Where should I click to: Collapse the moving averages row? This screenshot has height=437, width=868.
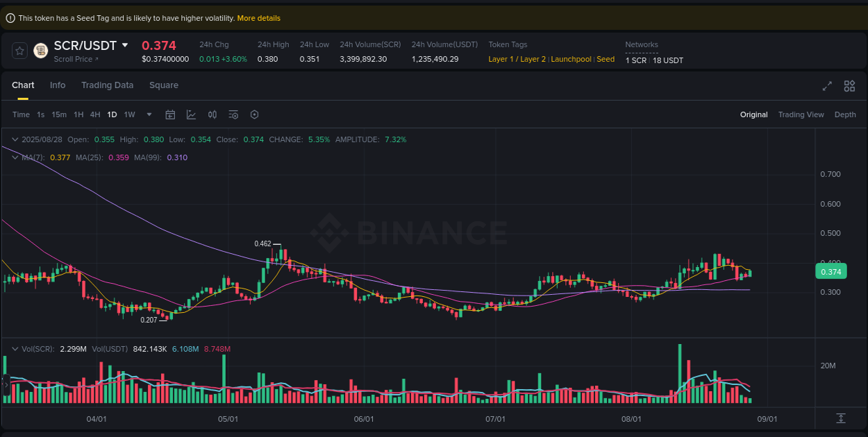14,157
